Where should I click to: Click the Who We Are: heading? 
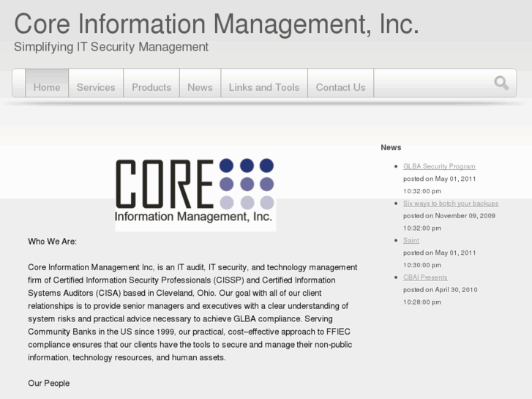tap(52, 242)
